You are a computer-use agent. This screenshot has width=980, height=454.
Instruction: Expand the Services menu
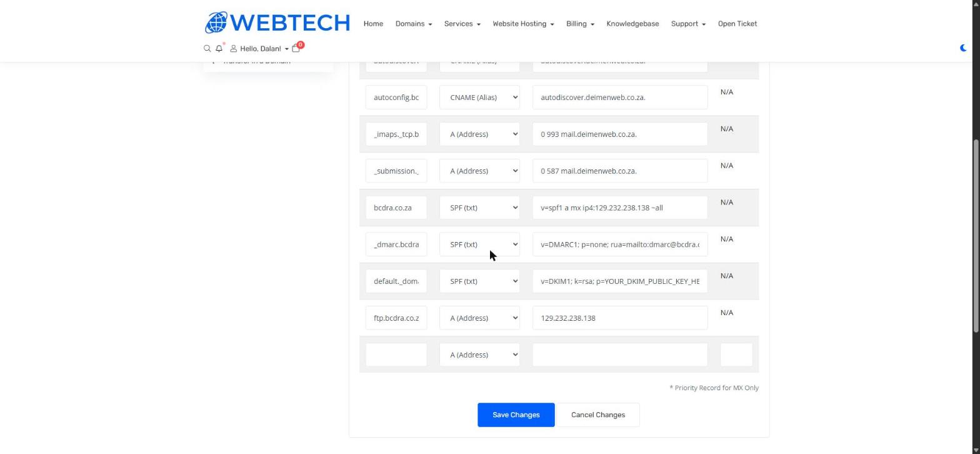462,24
